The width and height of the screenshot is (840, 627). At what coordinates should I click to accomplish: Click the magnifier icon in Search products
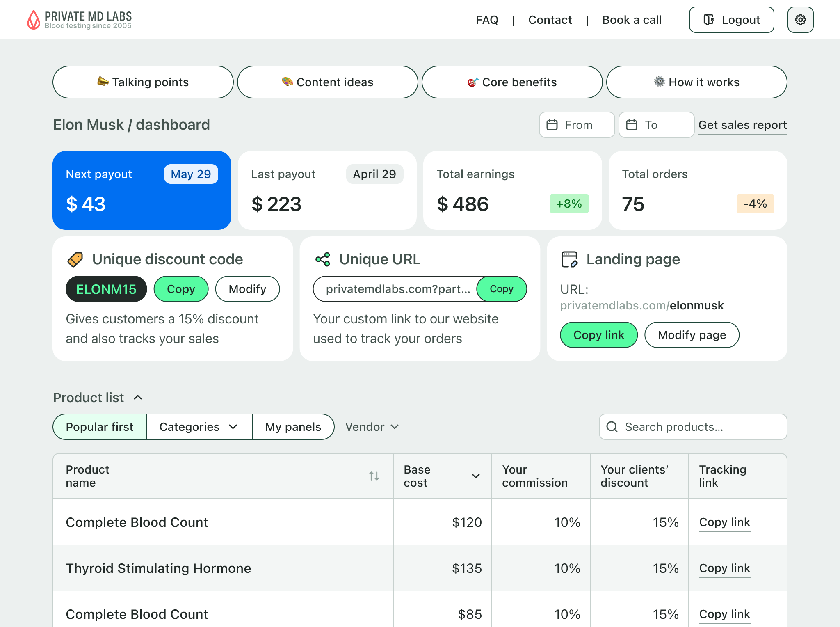click(612, 427)
